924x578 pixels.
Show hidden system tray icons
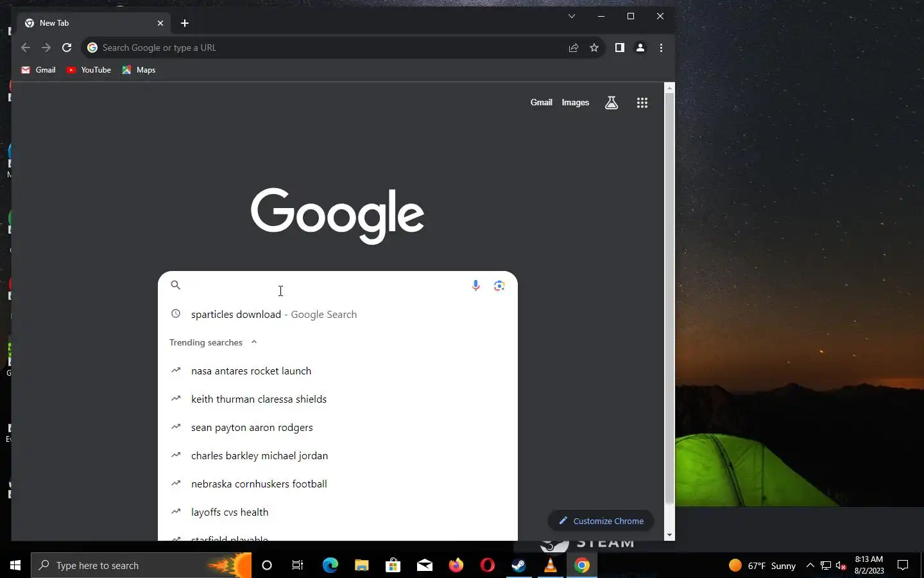810,566
